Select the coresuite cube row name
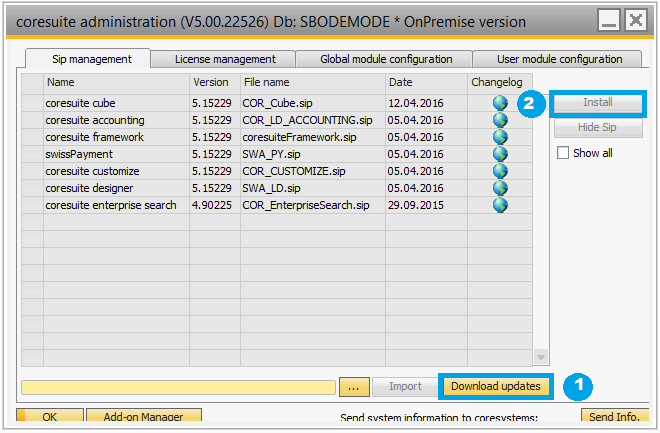The image size is (660, 433). pyautogui.click(x=80, y=103)
